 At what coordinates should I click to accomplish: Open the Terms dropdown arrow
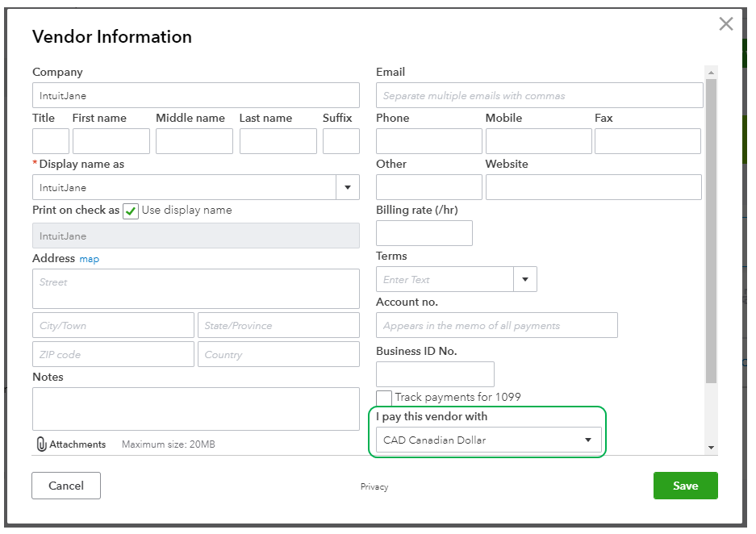click(x=525, y=280)
